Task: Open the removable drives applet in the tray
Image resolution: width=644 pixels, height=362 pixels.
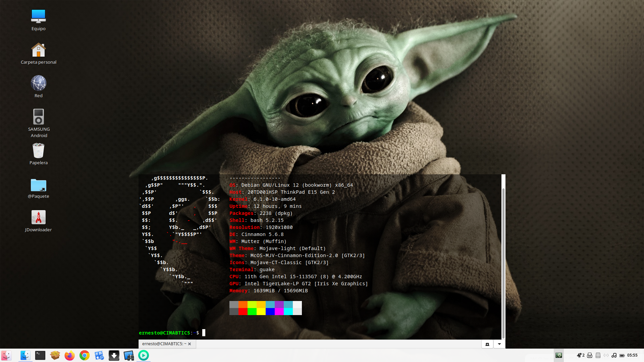Action: 598,355
